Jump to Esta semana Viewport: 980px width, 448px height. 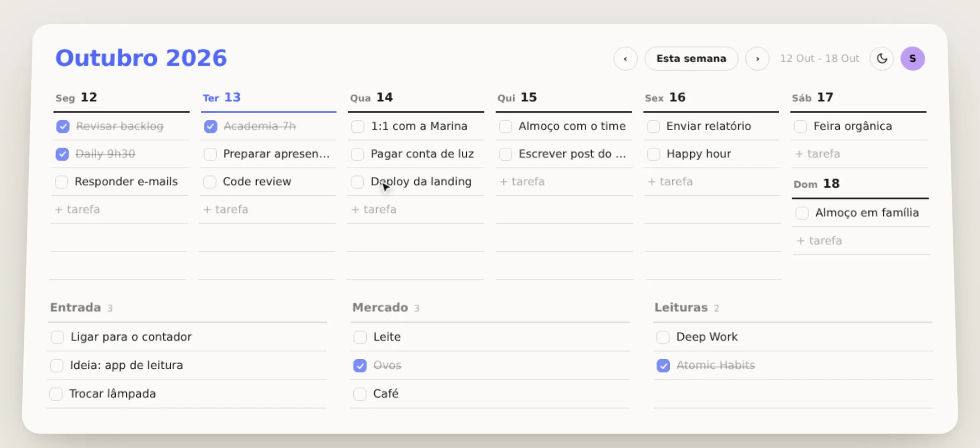(691, 58)
